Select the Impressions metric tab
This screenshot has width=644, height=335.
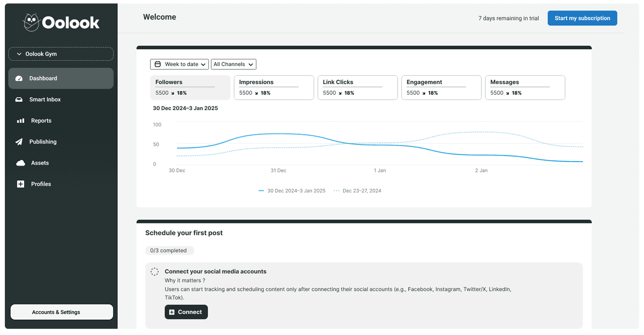pos(274,87)
